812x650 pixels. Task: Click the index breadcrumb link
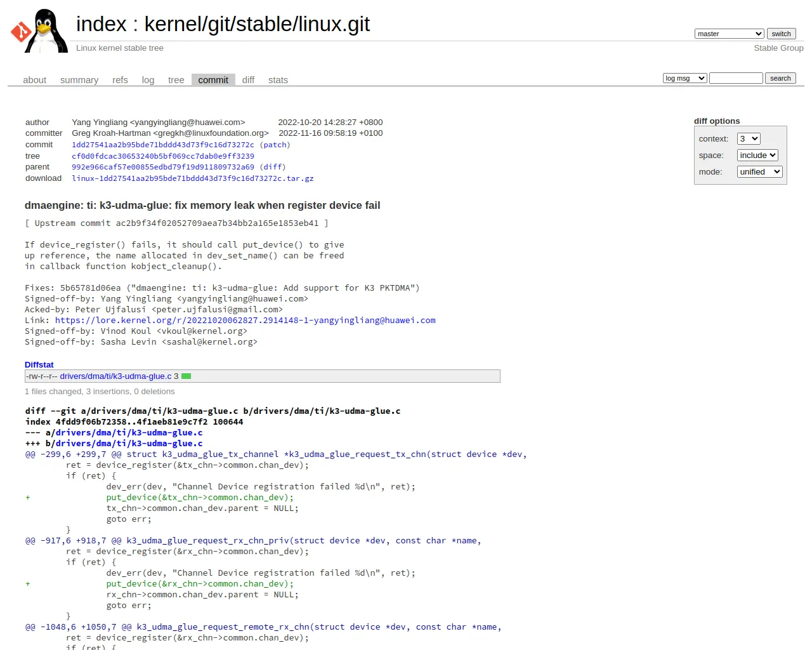click(101, 24)
